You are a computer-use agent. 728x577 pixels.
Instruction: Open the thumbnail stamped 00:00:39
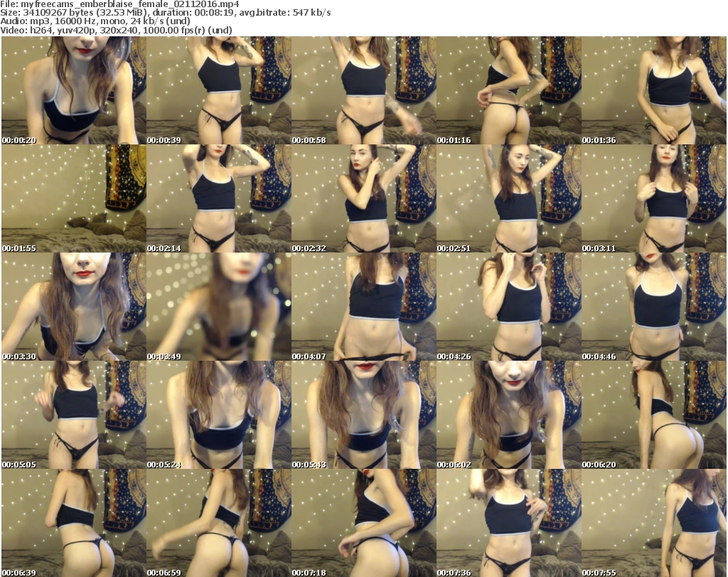pos(219,90)
